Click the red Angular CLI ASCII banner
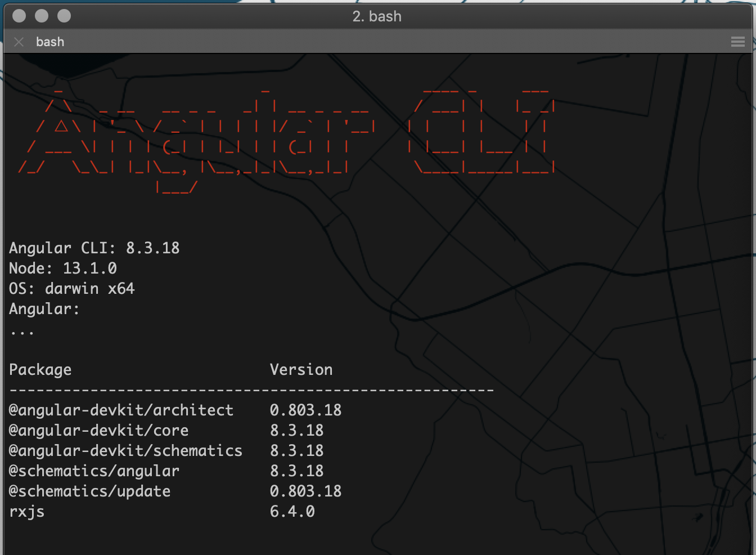 coord(287,141)
